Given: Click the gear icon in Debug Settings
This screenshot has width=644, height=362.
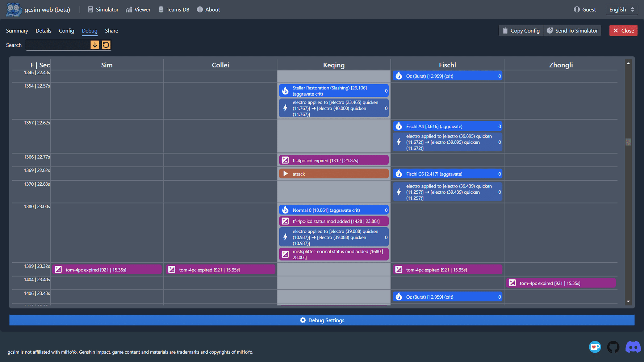Looking at the screenshot, I should (x=303, y=320).
